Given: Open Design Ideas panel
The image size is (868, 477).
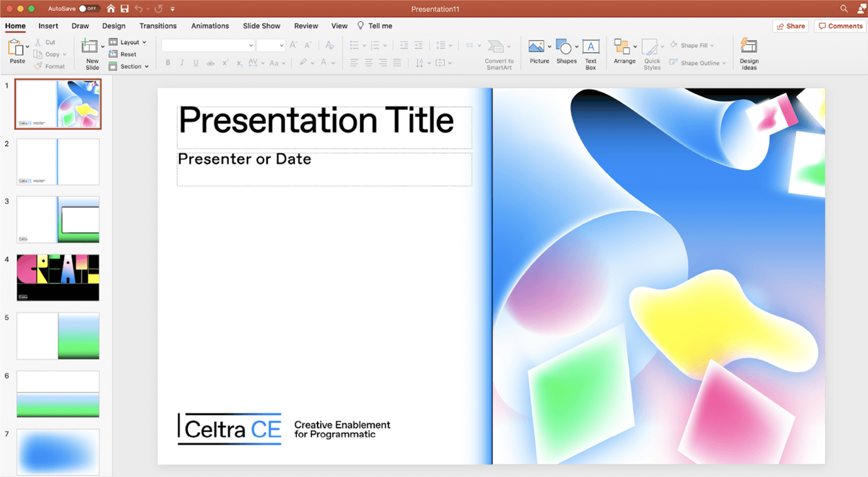Looking at the screenshot, I should (749, 47).
